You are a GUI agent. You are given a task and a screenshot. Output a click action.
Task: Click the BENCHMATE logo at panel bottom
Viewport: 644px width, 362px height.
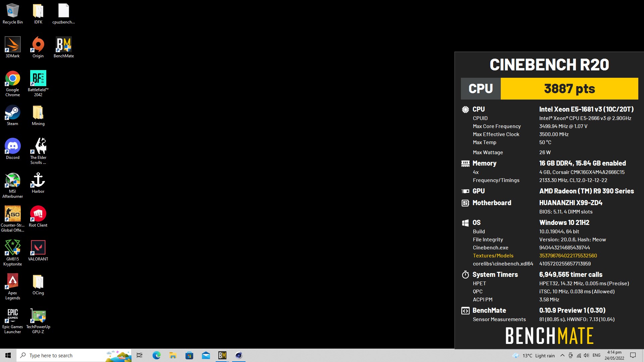[549, 336]
